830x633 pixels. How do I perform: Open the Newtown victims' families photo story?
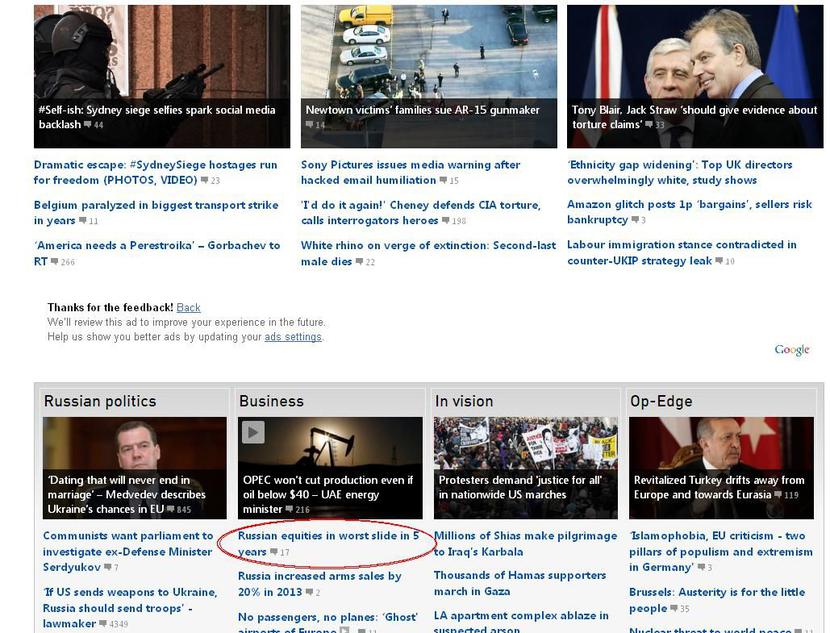[429, 77]
